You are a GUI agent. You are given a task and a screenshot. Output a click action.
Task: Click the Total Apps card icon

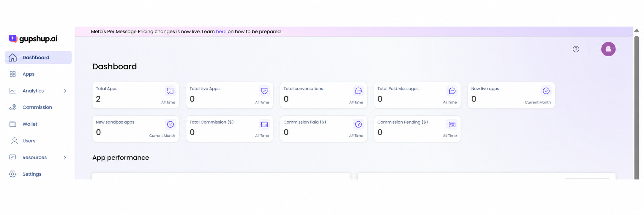coord(170,91)
